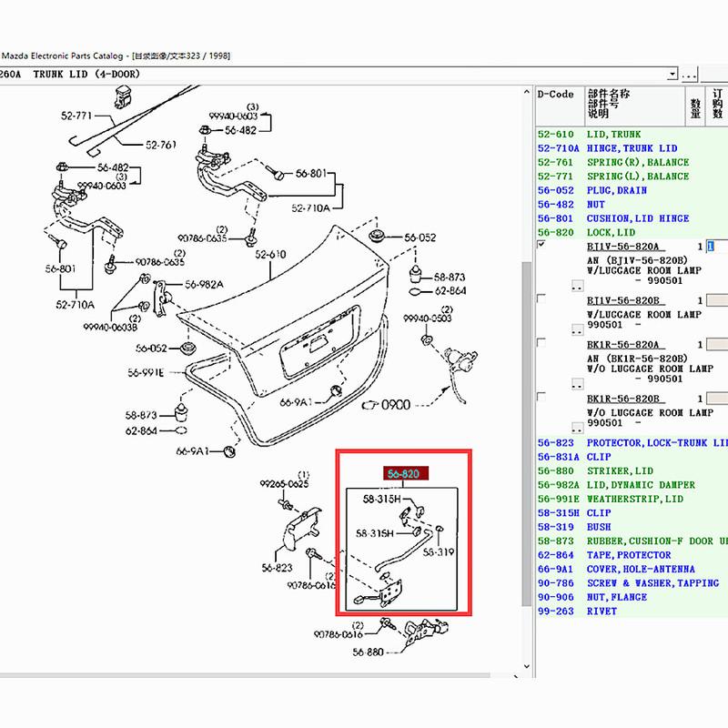
Task: Select the 56-982A LID, DYNAMIC DAMPER row
Action: coord(632,485)
